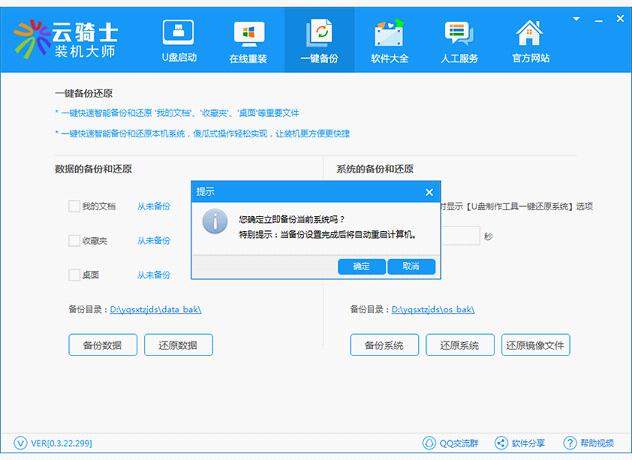Screen dimensions: 632x460
Task: Enable the 收藏夹 backup checkbox
Action: tap(74, 240)
